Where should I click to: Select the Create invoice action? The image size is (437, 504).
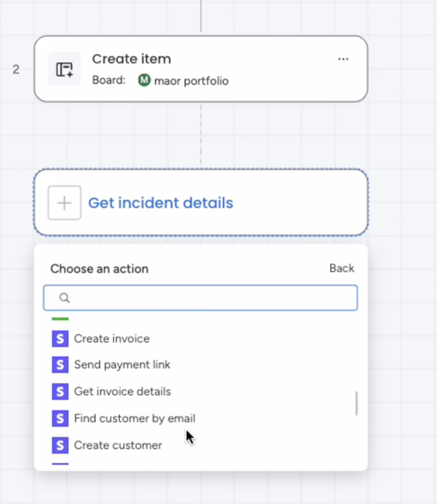(x=112, y=339)
